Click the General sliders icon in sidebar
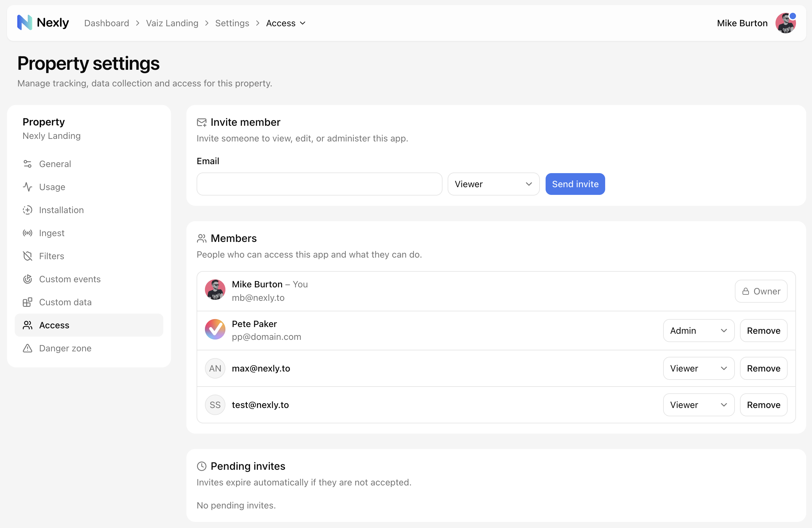This screenshot has height=528, width=812. click(28, 164)
